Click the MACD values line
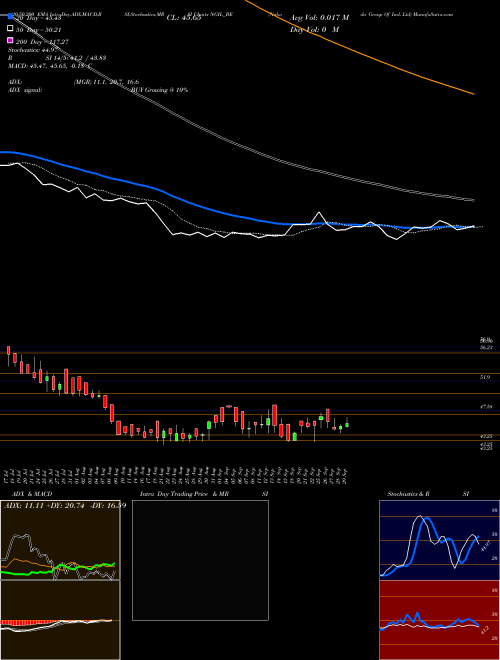Image resolution: width=500 pixels, height=660 pixels. [50, 66]
